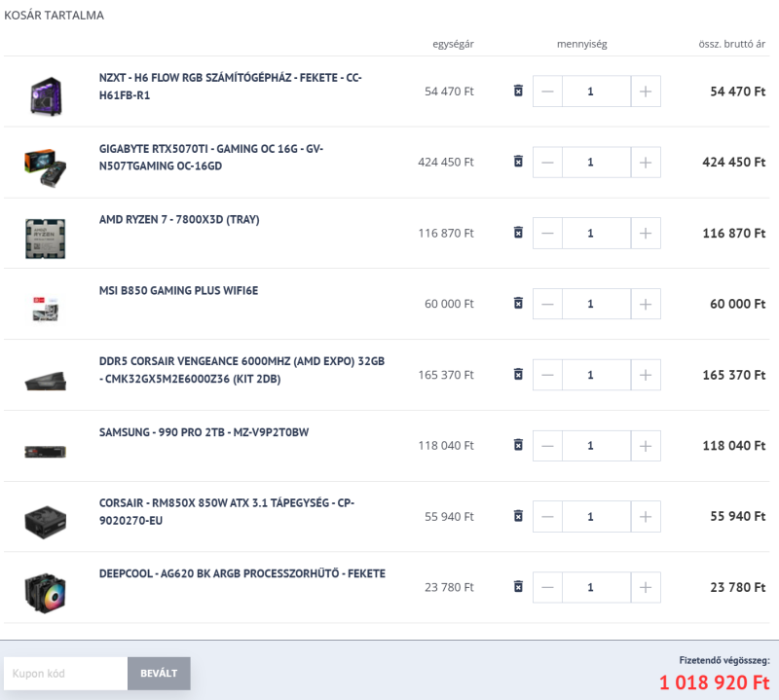779x700 pixels.
Task: Trash the Samsung 990 PRO 2TB item
Action: (518, 446)
